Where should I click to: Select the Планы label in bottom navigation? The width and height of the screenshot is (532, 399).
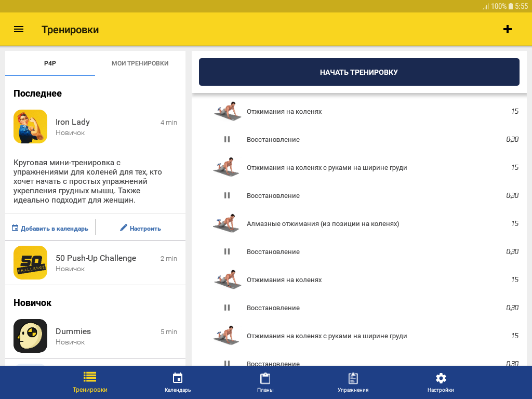[x=265, y=390]
